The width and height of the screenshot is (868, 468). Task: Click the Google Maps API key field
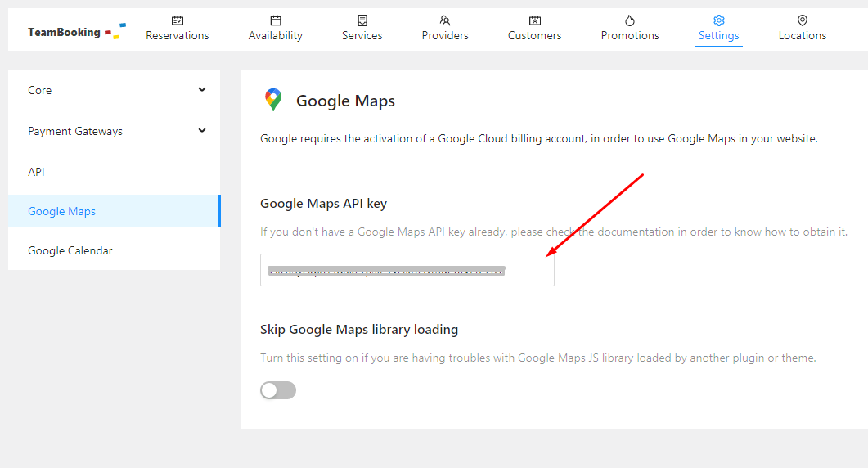407,270
